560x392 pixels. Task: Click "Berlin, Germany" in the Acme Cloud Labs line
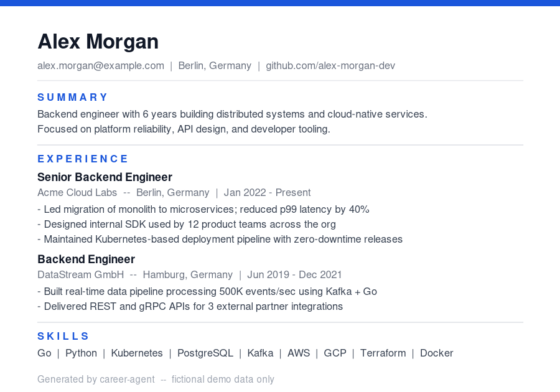(173, 193)
